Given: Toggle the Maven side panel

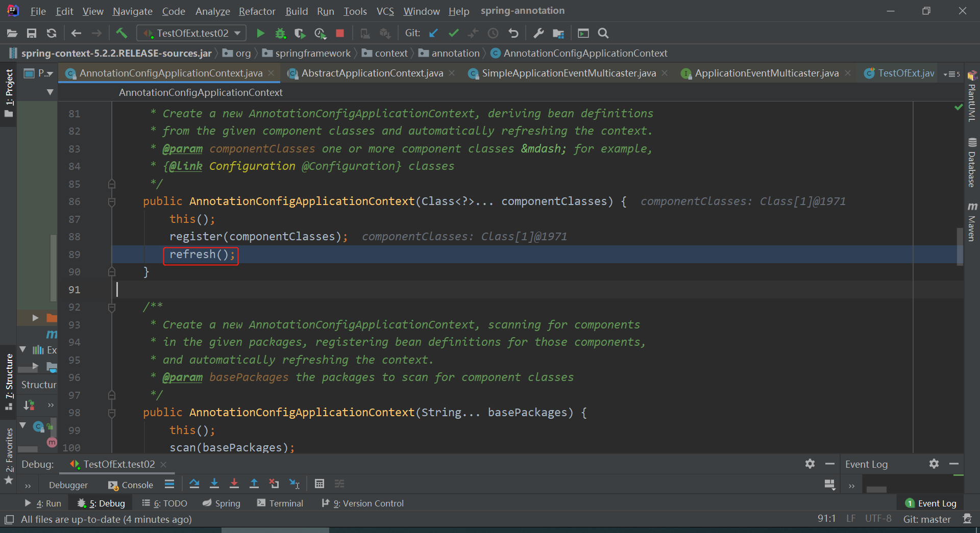Looking at the screenshot, I should (x=972, y=222).
